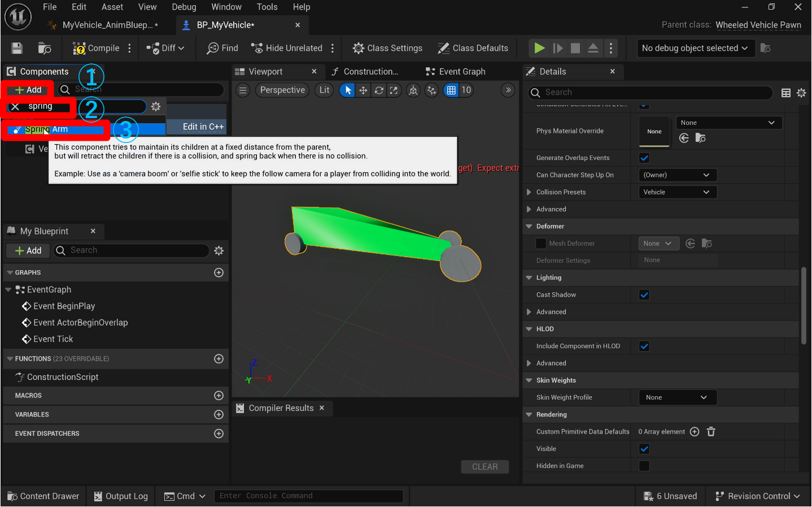This screenshot has width=812, height=507.
Task: Switch to MyVehicle_AnimBlueprint tab
Action: click(x=103, y=25)
